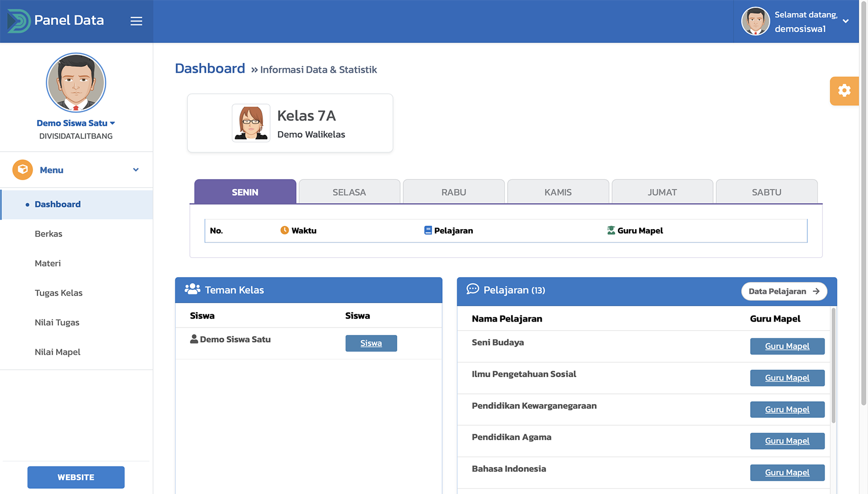The height and width of the screenshot is (494, 868).
Task: Collapse the Menu section chevron
Action: click(x=136, y=170)
